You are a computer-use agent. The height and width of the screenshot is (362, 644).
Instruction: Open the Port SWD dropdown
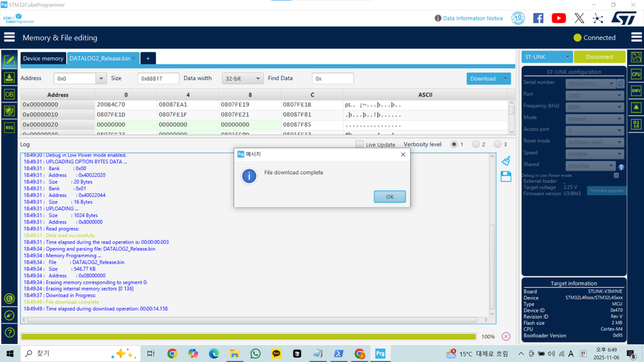tap(595, 95)
